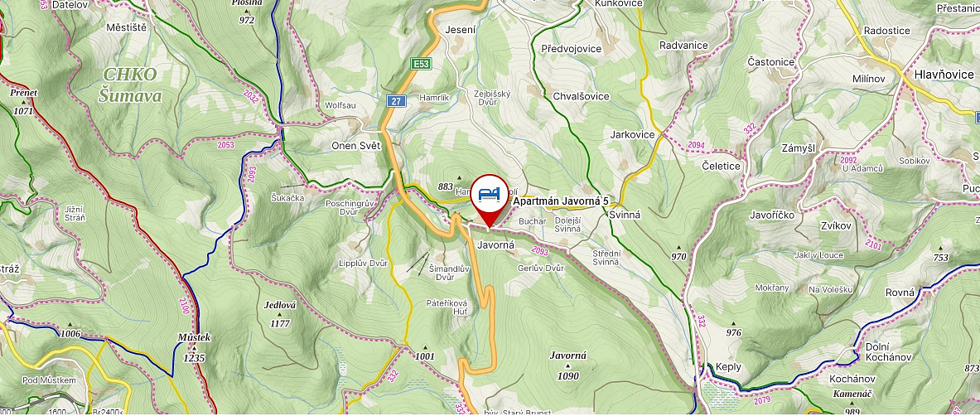Click the Javorná village name
Viewport: 980px width, 416px height.
pyautogui.click(x=495, y=245)
